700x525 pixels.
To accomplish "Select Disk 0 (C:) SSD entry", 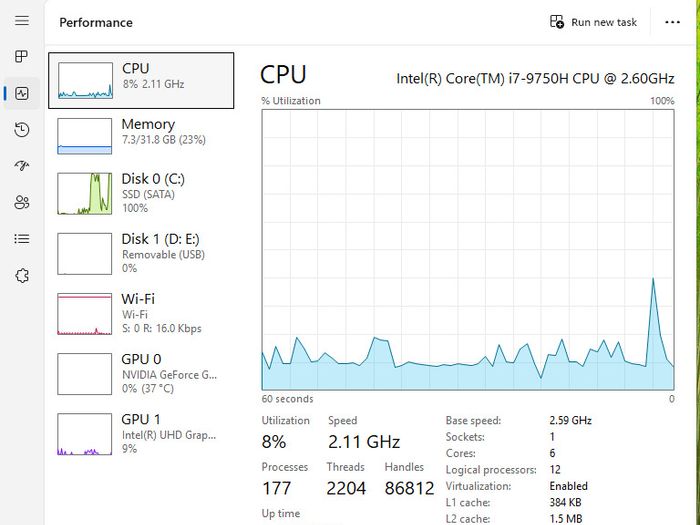I will click(141, 193).
